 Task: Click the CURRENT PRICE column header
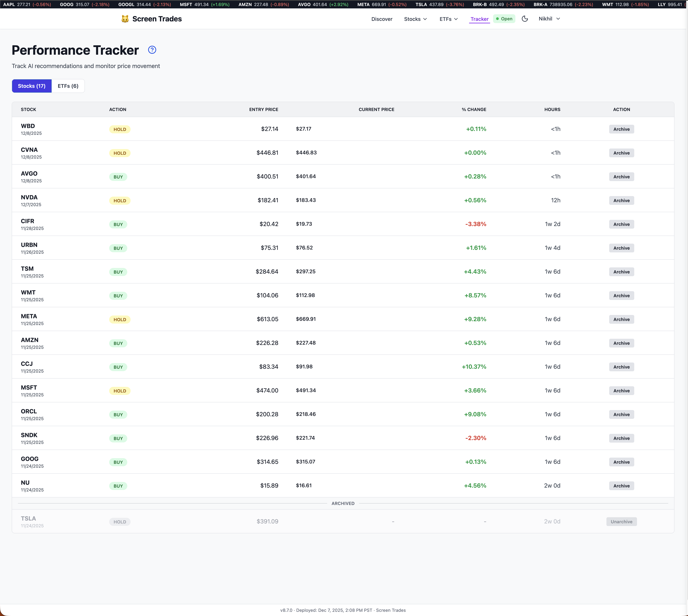(x=376, y=109)
